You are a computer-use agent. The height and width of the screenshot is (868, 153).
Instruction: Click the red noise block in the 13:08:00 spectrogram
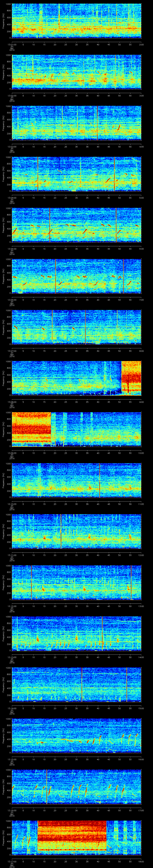tap(131, 378)
